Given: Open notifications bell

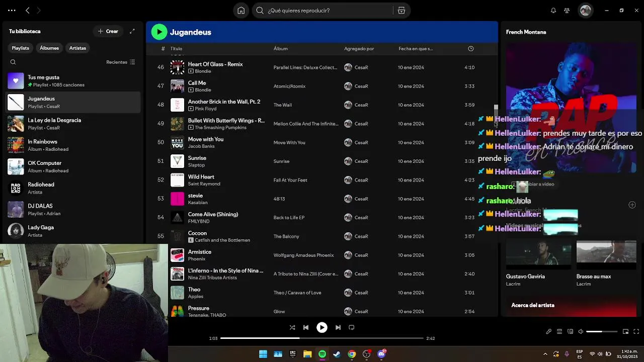Looking at the screenshot, I should [553, 11].
